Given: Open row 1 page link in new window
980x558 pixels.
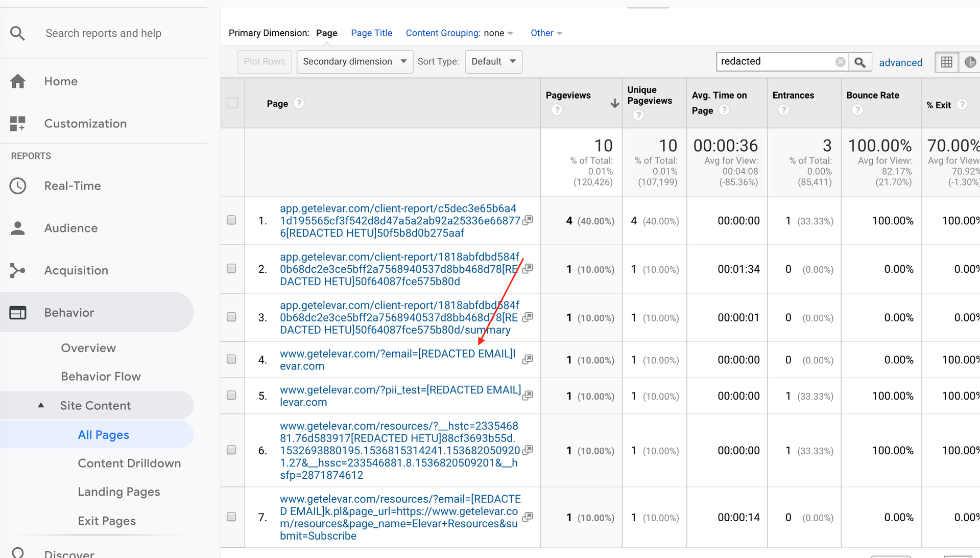Looking at the screenshot, I should click(528, 220).
